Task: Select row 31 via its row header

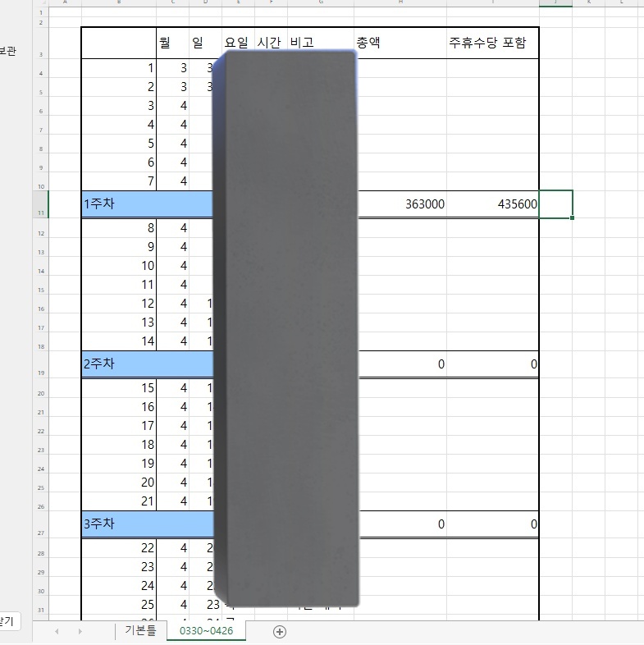Action: coord(41,605)
